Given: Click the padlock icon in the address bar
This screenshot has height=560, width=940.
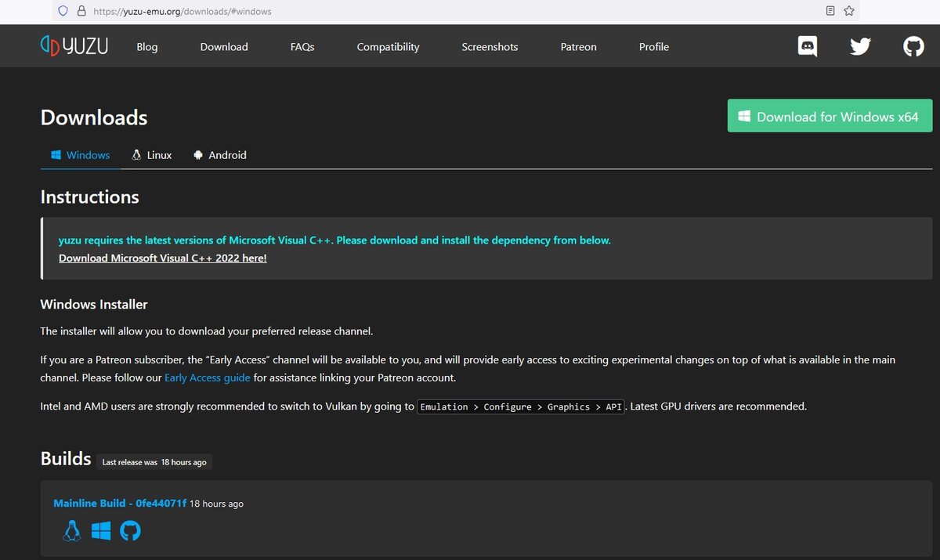Looking at the screenshot, I should (x=81, y=12).
